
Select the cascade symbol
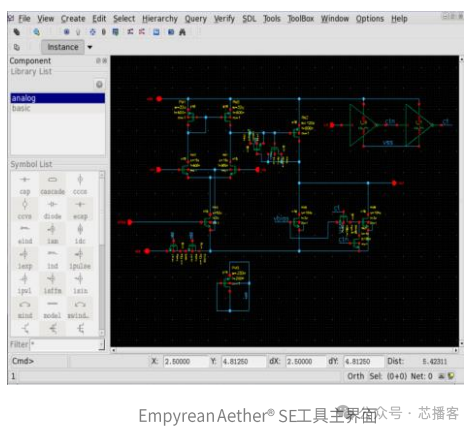click(52, 185)
